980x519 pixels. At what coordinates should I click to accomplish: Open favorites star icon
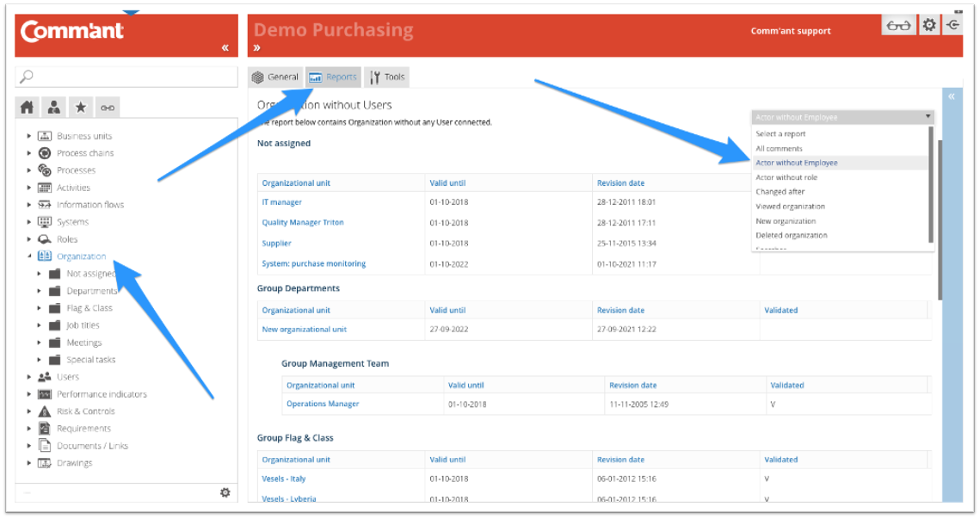[x=81, y=108]
